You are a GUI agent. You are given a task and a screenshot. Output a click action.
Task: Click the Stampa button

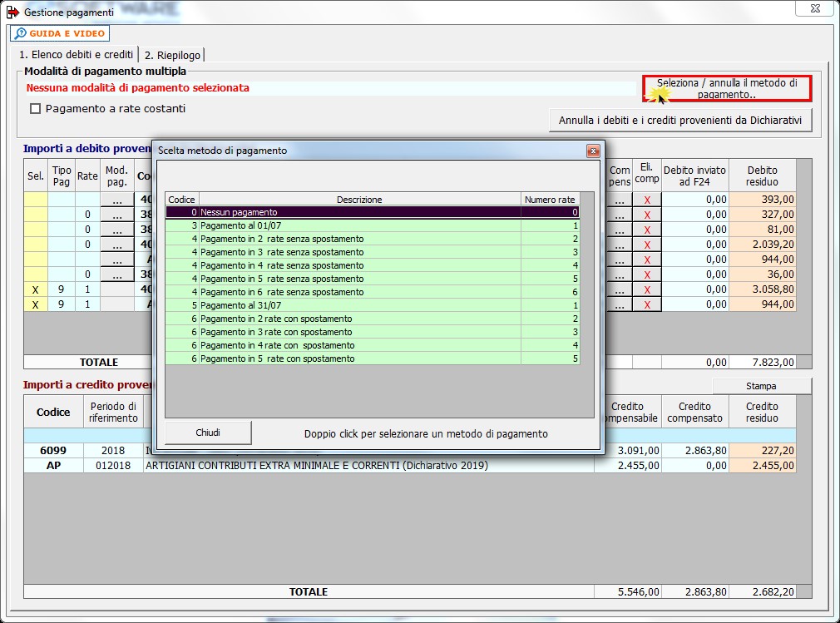pyautogui.click(x=761, y=386)
